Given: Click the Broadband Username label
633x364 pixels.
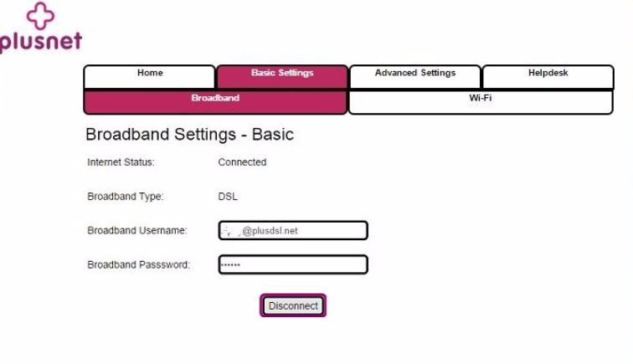Looking at the screenshot, I should click(x=136, y=231).
